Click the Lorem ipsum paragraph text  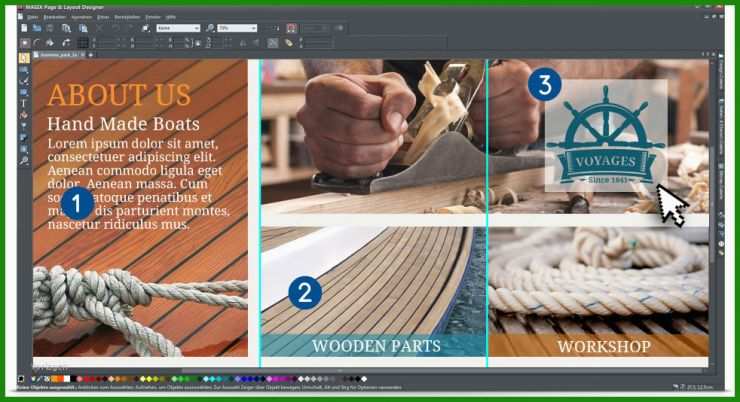tap(140, 184)
